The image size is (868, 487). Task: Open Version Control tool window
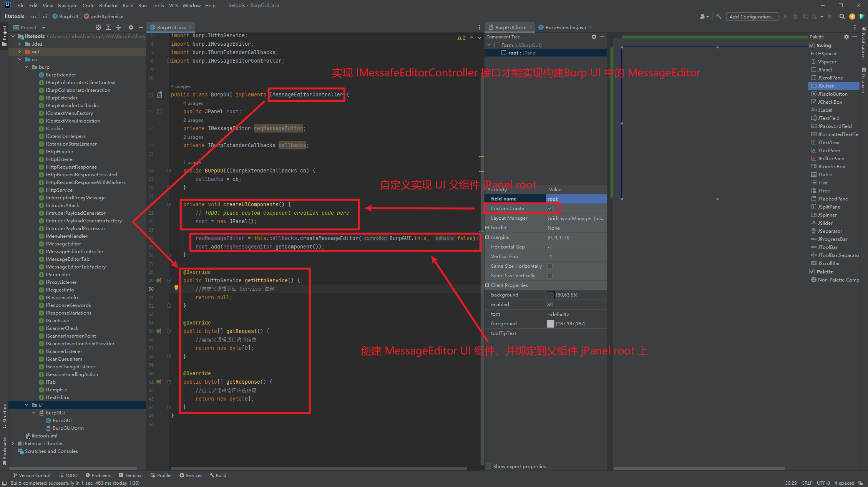[x=32, y=475]
